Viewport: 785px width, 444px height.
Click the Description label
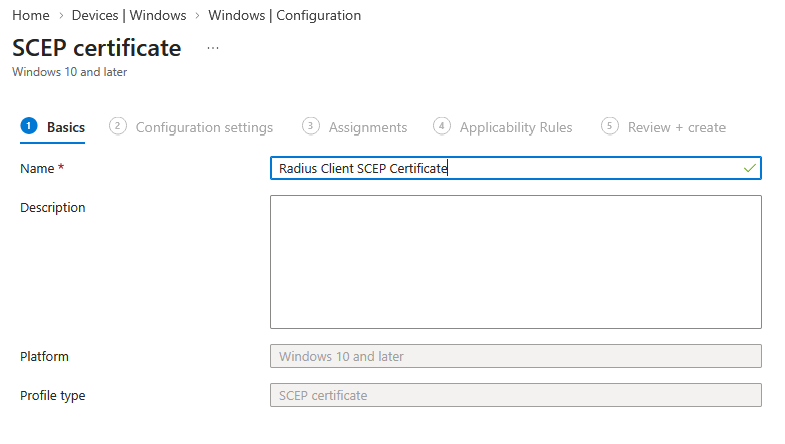(x=53, y=208)
